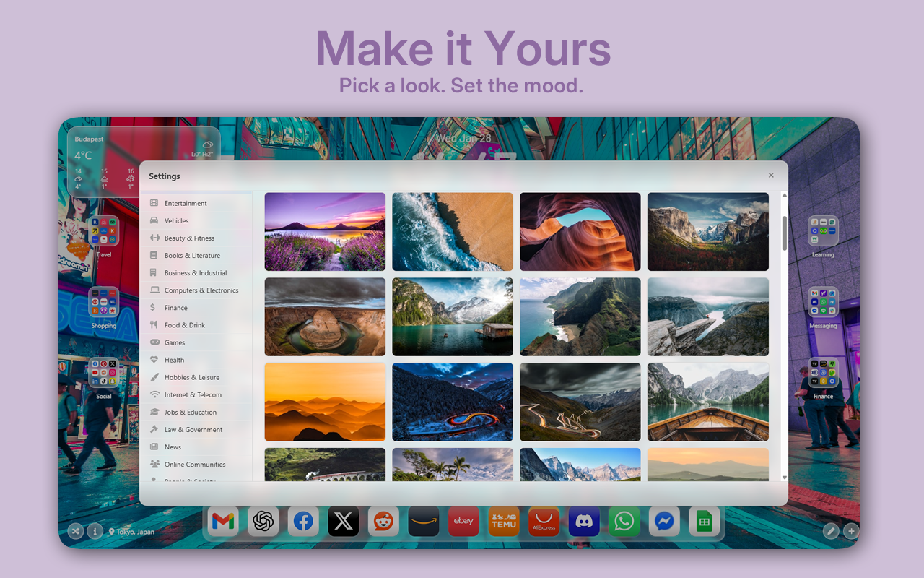Choose Beauty & Fitness in the sidebar

pos(196,238)
